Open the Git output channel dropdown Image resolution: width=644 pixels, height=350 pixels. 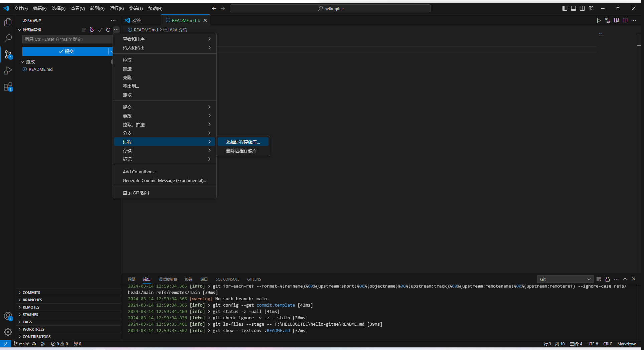(565, 279)
